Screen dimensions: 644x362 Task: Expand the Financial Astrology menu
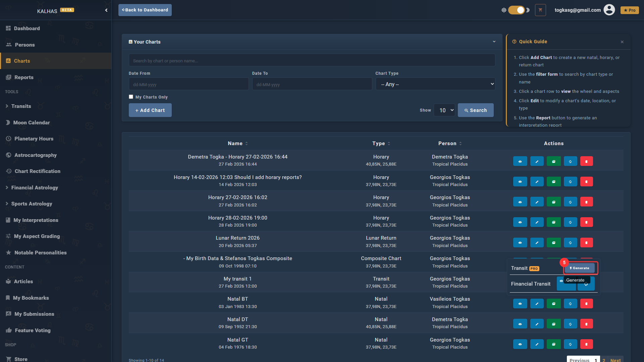(x=35, y=188)
